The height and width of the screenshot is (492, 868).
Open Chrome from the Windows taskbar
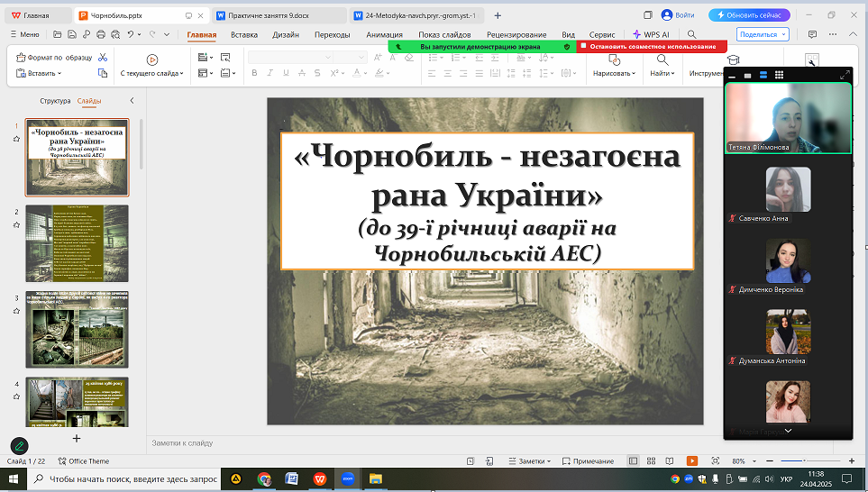[264, 478]
